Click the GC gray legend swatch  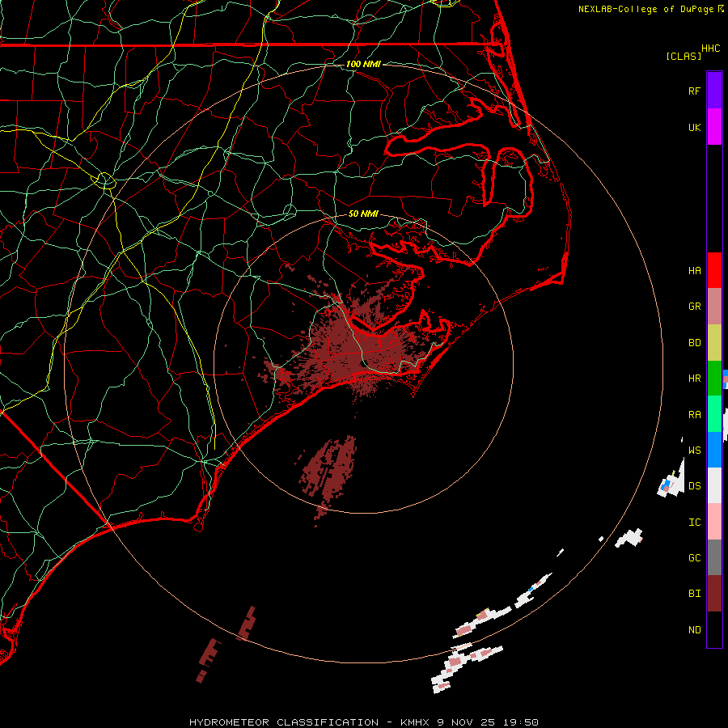pyautogui.click(x=714, y=557)
